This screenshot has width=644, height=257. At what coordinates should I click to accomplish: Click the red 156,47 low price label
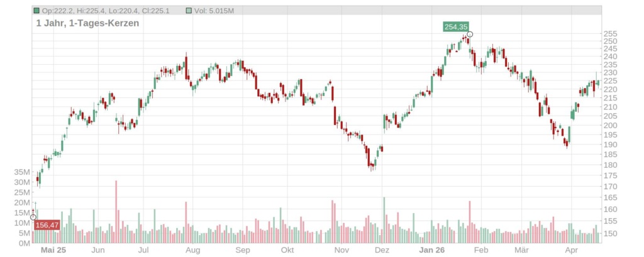coord(47,225)
